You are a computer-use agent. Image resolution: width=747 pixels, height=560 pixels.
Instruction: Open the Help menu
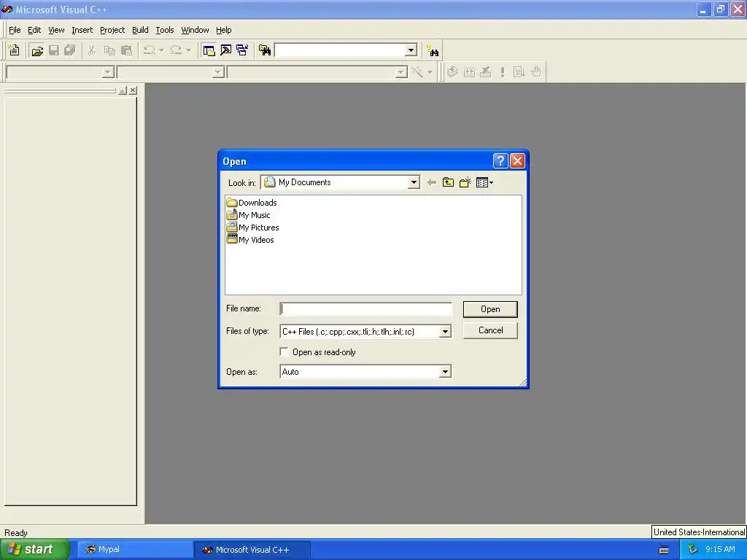pyautogui.click(x=223, y=30)
